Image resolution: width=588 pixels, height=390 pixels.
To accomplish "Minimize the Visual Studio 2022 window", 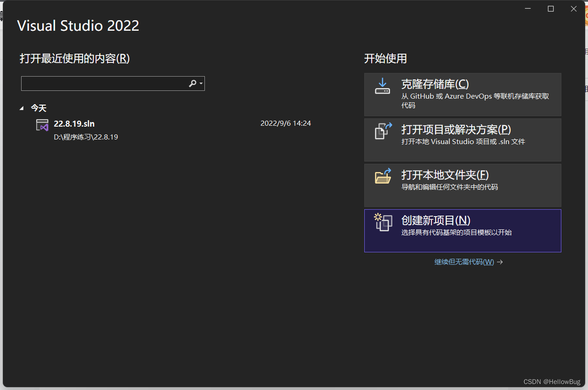I will (528, 9).
